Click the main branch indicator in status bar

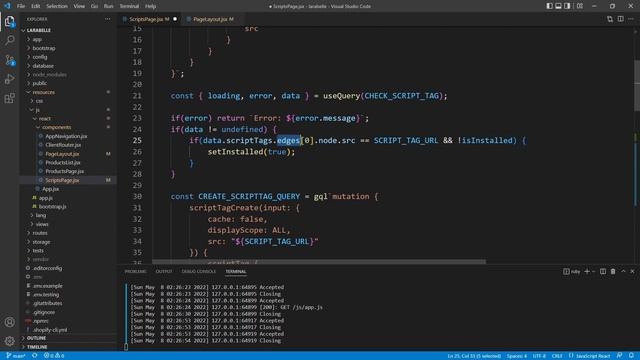click(x=16, y=356)
